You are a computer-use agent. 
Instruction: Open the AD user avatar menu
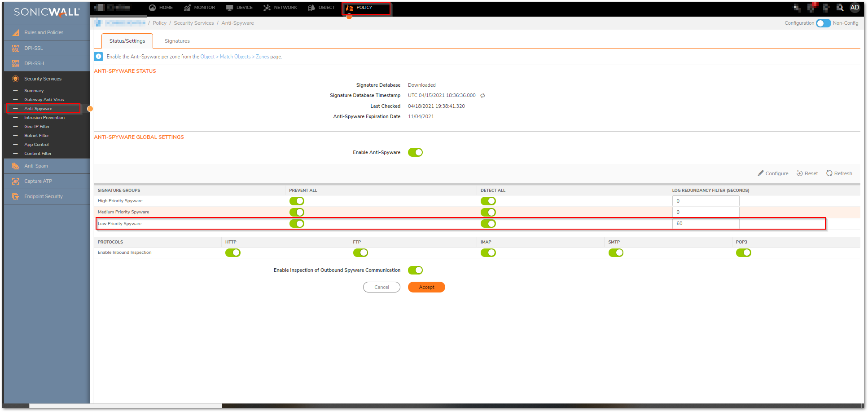(x=855, y=8)
